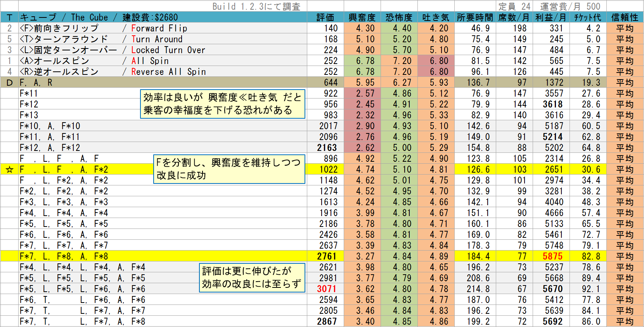
Task: Click the 信頼性 column header
Action: (x=625, y=17)
